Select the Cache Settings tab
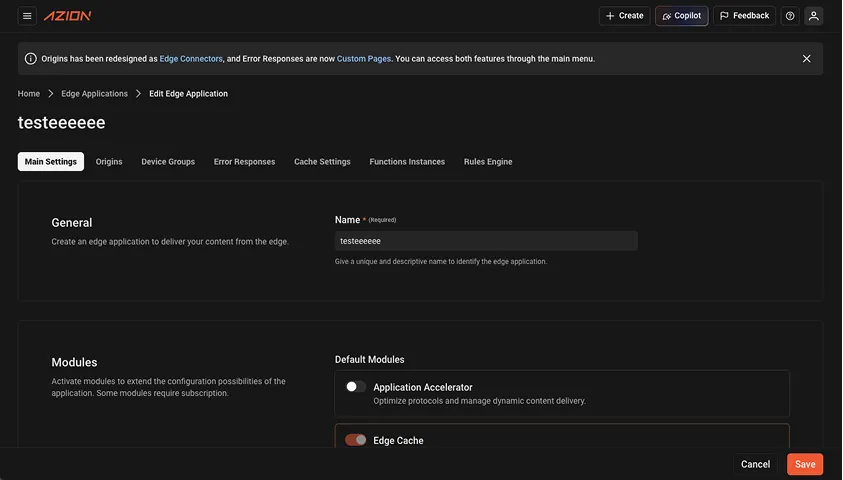This screenshot has width=843, height=480. coord(322,162)
